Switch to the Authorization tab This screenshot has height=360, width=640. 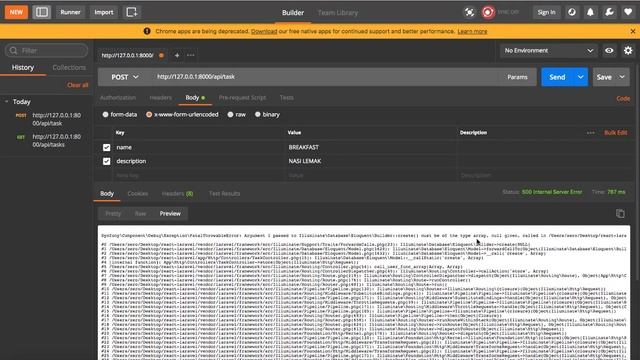(118, 98)
